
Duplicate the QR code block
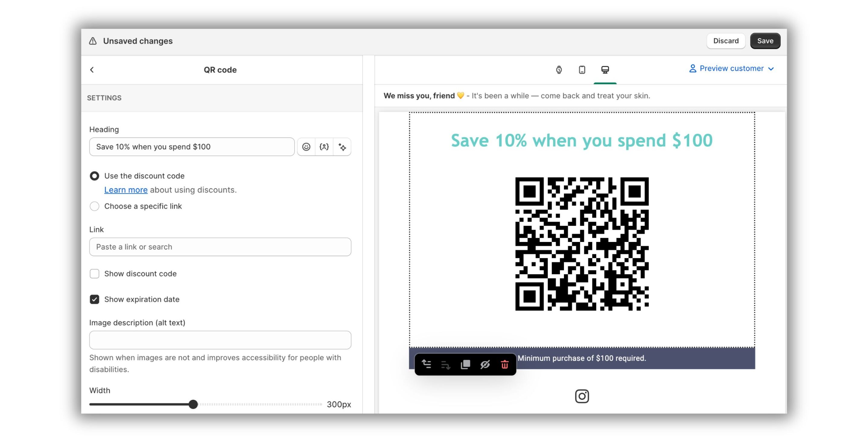tap(465, 364)
